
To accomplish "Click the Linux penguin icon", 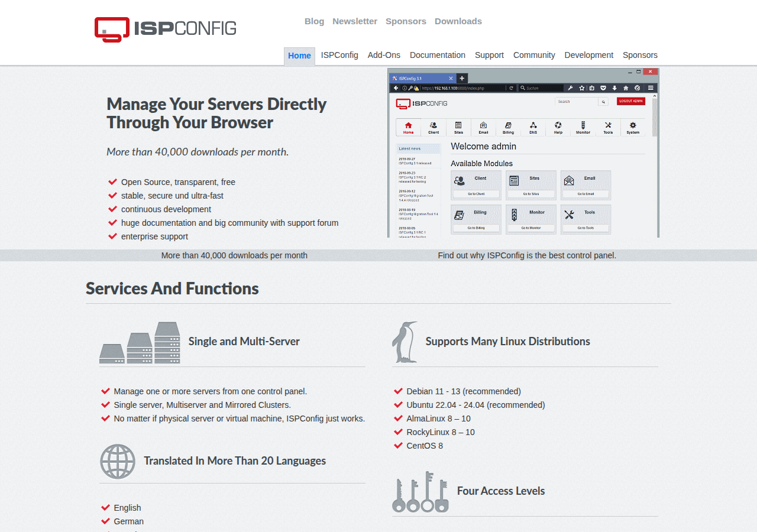I will 405,342.
